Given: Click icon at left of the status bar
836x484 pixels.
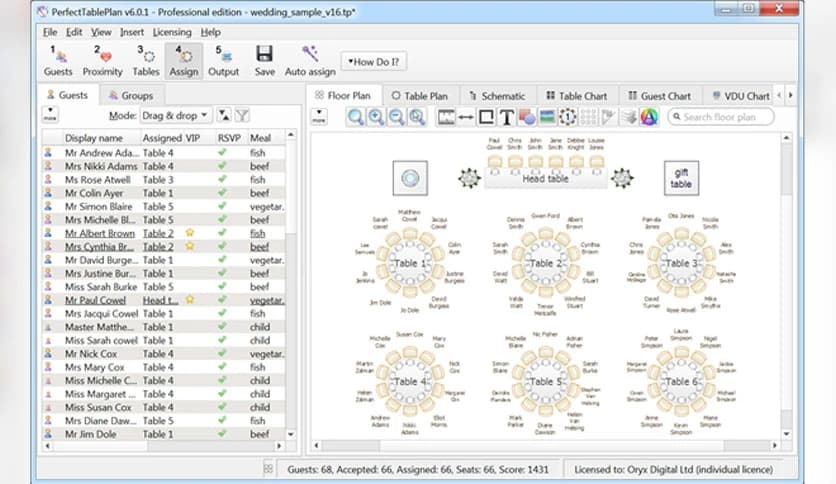Looking at the screenshot, I should tap(268, 469).
